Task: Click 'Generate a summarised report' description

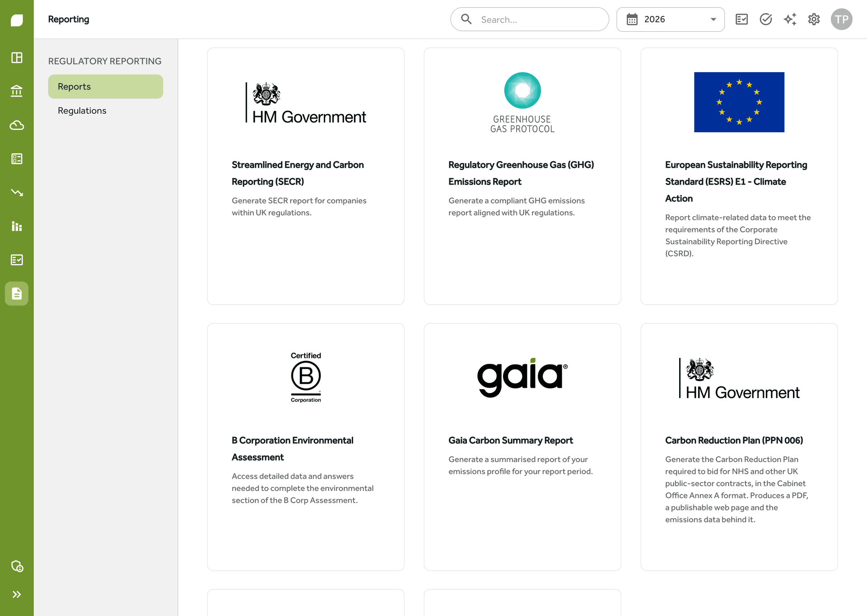Action: pyautogui.click(x=521, y=465)
